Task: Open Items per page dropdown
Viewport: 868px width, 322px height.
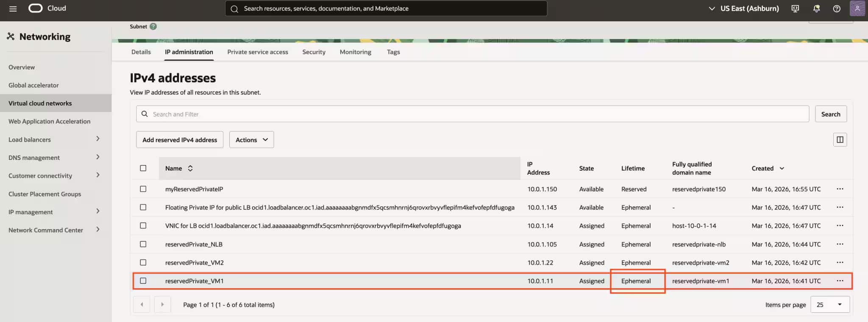Action: [x=829, y=305]
